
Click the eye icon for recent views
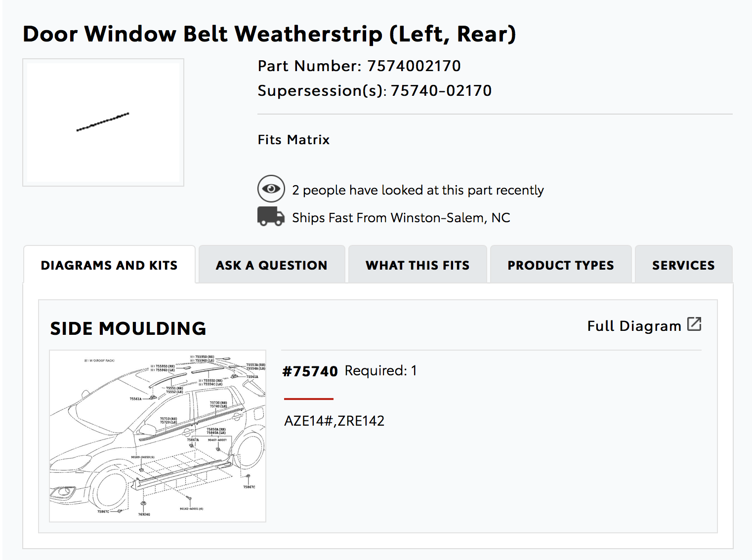271,189
